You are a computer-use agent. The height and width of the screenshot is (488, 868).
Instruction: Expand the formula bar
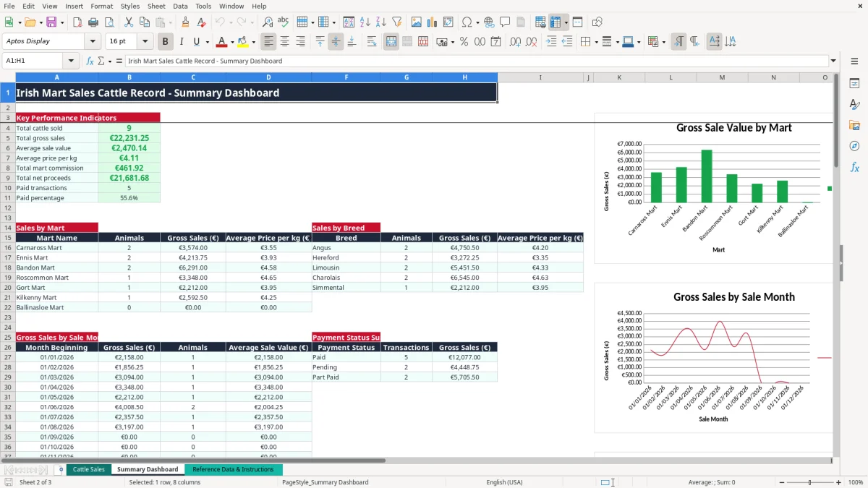833,61
